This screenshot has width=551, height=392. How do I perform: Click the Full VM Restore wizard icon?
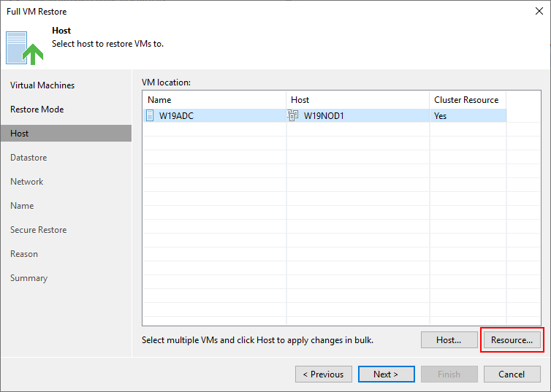pos(24,48)
